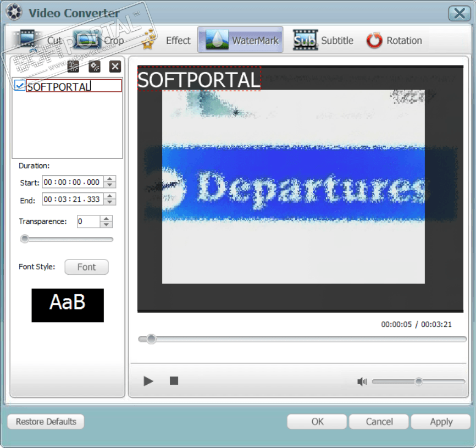Click the add image watermark icon
Screen dimensions: 476x448
[x=95, y=67]
